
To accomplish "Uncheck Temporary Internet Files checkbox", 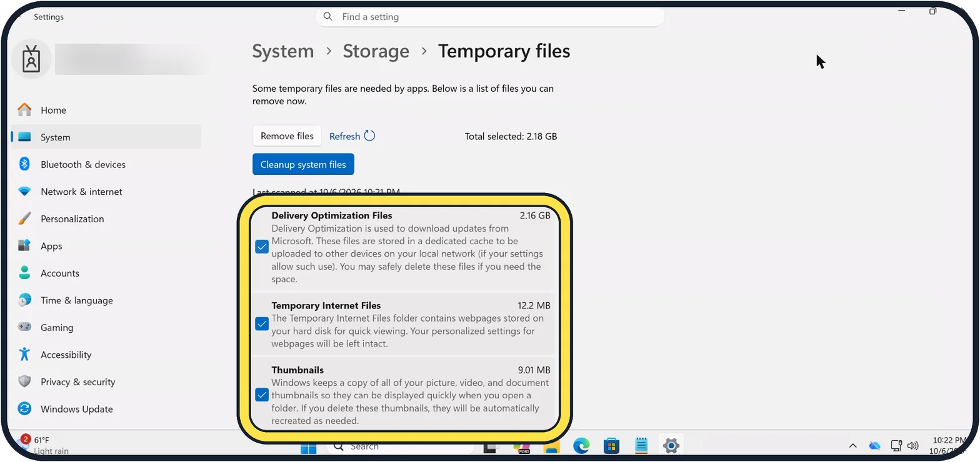I will click(262, 324).
